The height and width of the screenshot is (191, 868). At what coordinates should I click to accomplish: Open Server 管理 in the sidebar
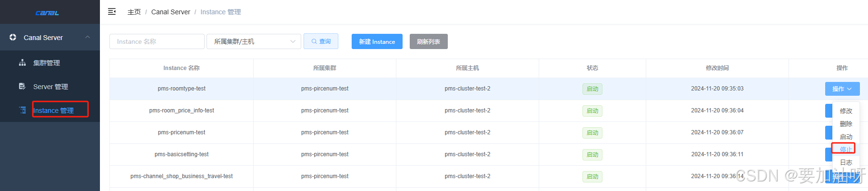(51, 87)
